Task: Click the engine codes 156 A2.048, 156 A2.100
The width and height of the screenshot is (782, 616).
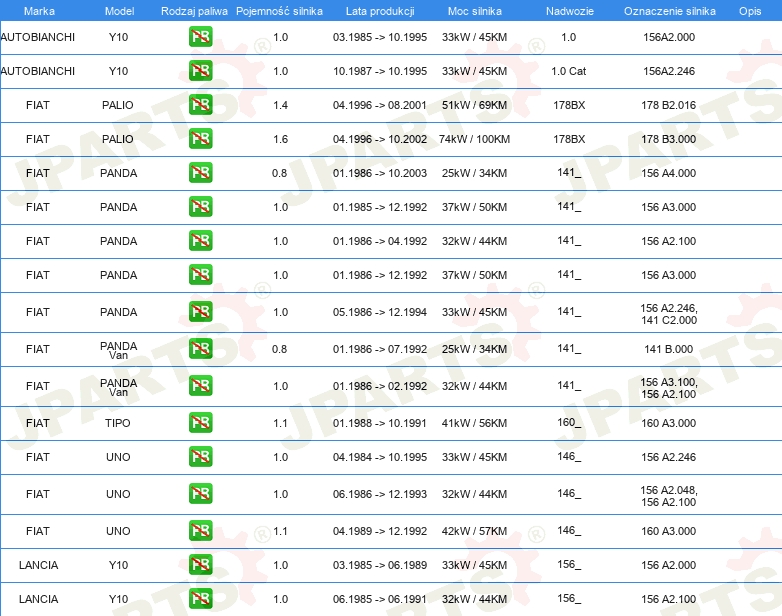Action: (669, 496)
